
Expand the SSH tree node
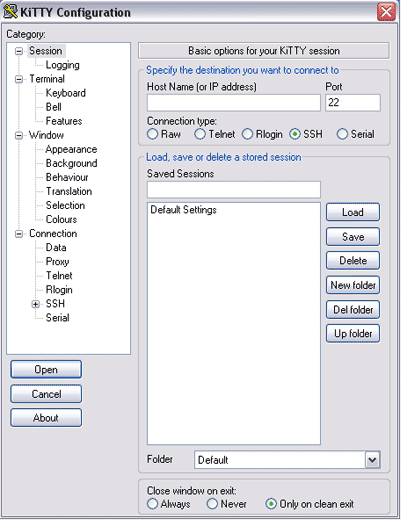coord(36,304)
